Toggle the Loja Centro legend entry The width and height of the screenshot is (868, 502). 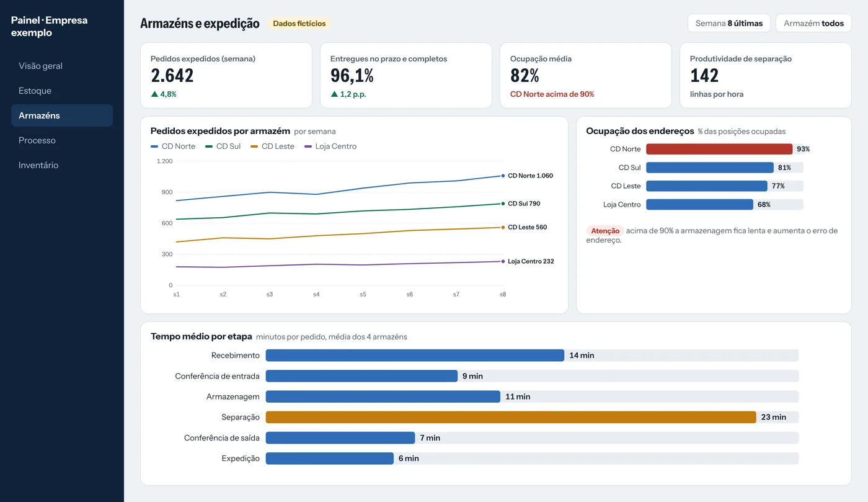point(330,146)
